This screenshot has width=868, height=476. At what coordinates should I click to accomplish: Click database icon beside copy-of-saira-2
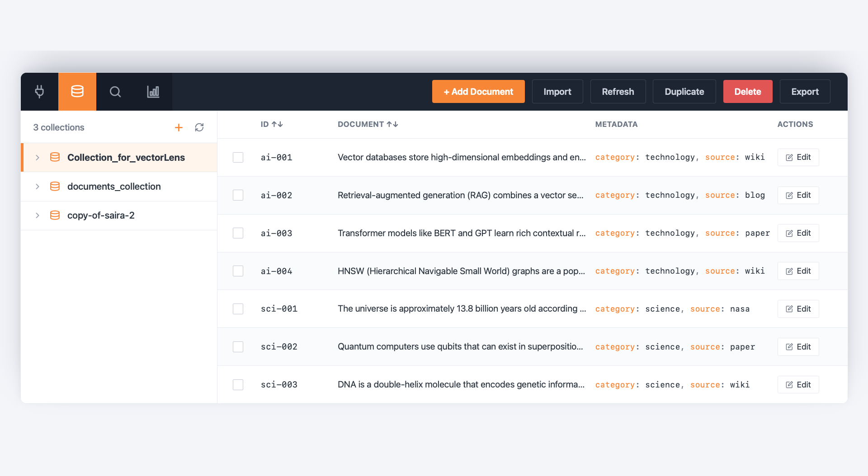55,215
